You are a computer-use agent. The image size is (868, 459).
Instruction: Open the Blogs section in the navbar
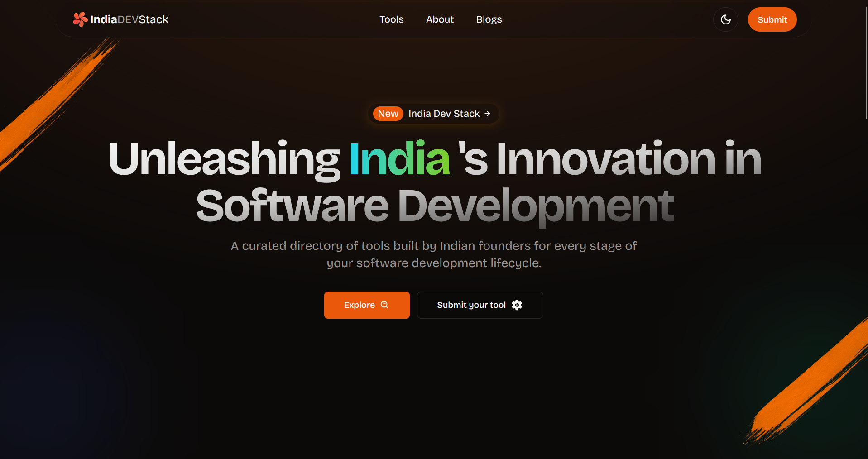point(489,19)
